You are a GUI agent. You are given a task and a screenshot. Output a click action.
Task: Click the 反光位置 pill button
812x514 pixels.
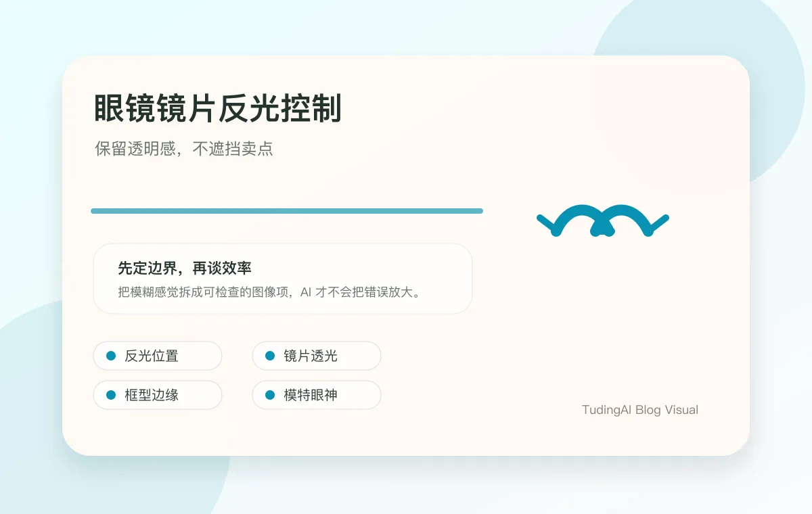pyautogui.click(x=158, y=356)
